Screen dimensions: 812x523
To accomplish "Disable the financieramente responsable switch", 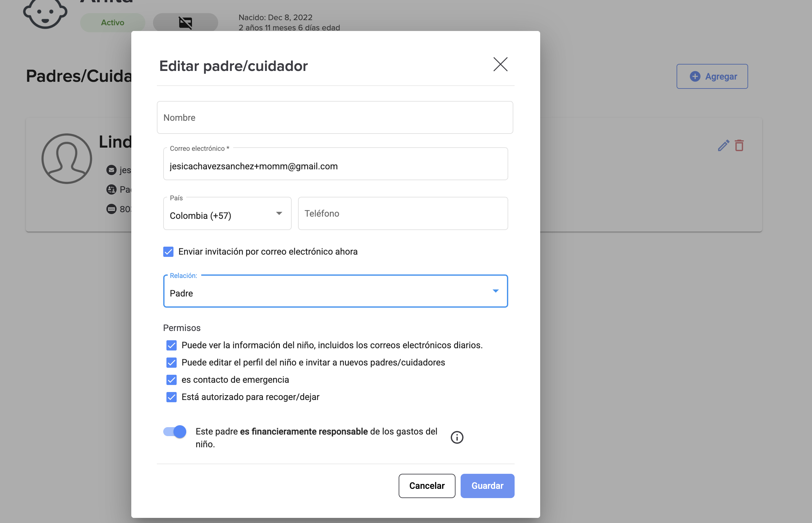I will point(175,432).
